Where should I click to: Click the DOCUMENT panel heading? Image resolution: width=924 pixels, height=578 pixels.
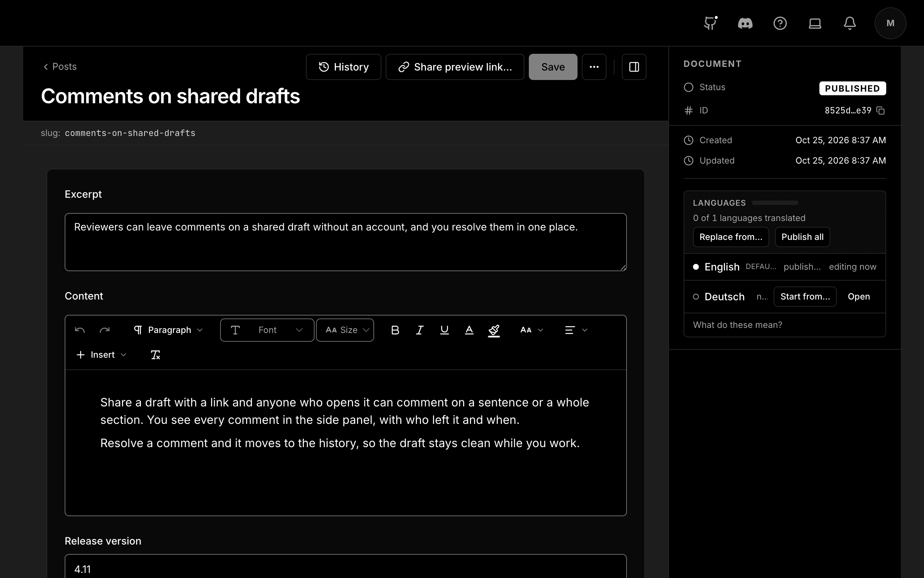tap(712, 64)
